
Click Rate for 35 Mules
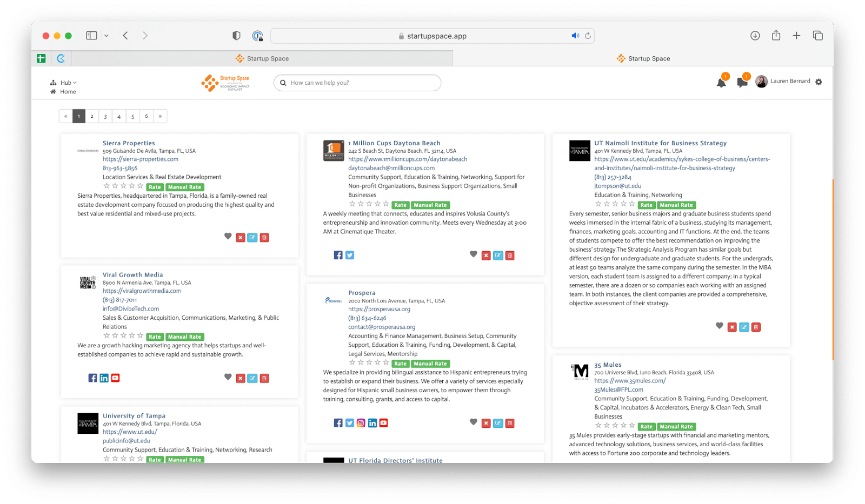point(646,426)
